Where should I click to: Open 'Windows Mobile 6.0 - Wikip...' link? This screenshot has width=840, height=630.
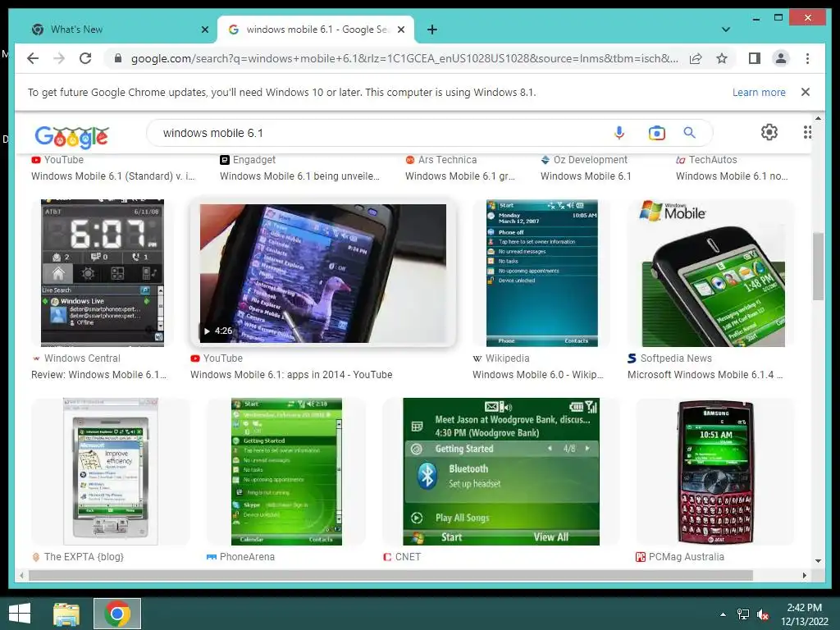coord(537,374)
